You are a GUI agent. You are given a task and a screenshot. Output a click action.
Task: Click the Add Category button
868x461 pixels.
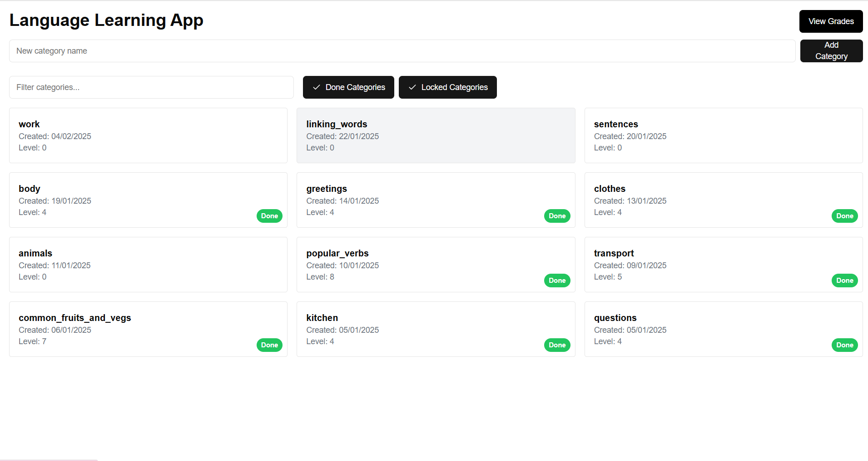pos(831,51)
